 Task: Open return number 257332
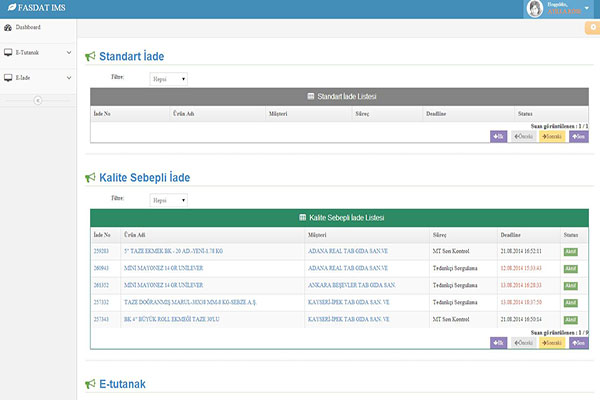coord(101,302)
